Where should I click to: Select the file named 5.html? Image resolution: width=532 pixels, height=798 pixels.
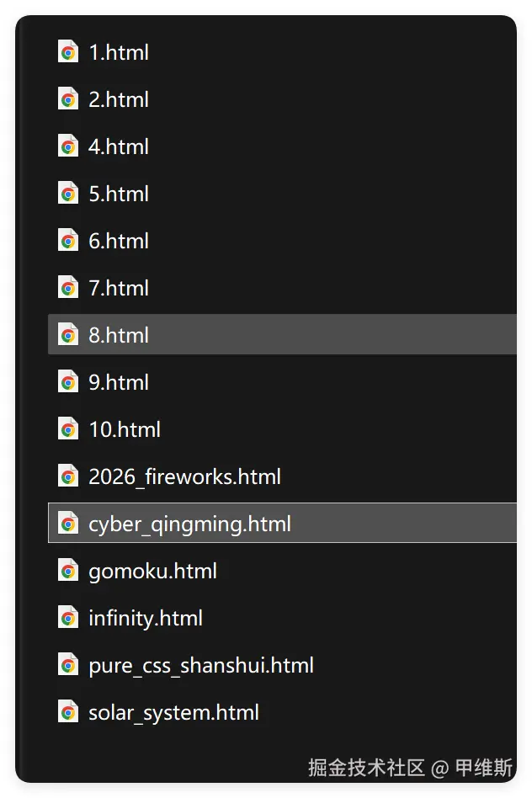(119, 194)
